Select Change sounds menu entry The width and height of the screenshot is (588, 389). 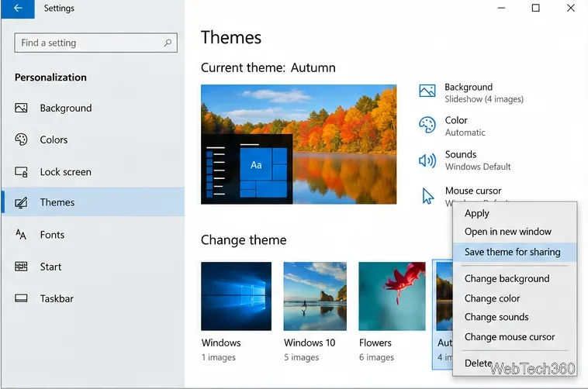(x=514, y=317)
